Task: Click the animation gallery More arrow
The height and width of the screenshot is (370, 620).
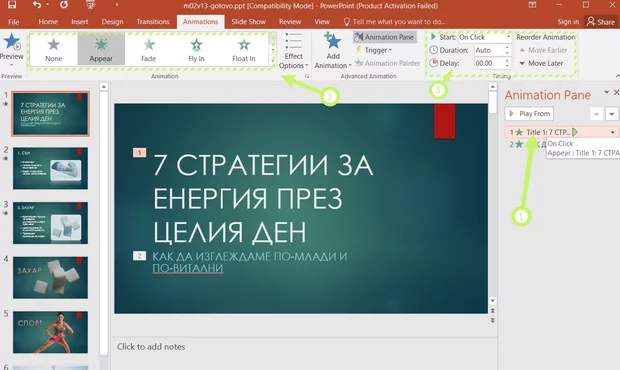Action: point(272,60)
